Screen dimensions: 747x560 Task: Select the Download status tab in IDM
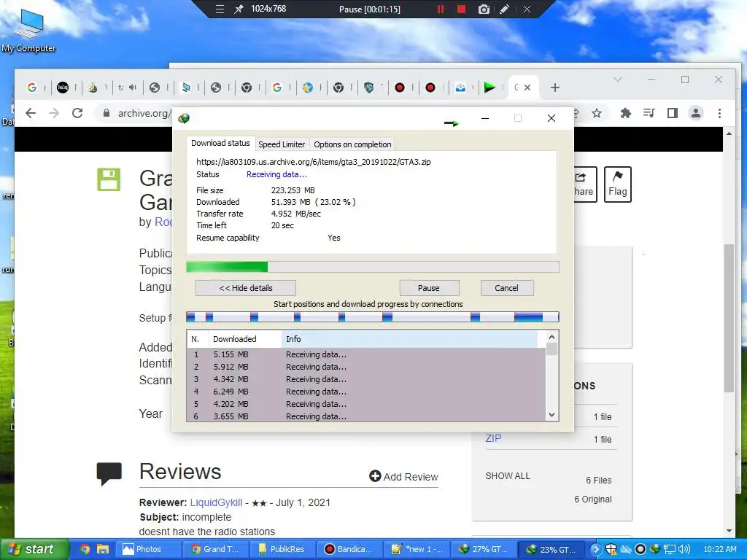pos(220,143)
